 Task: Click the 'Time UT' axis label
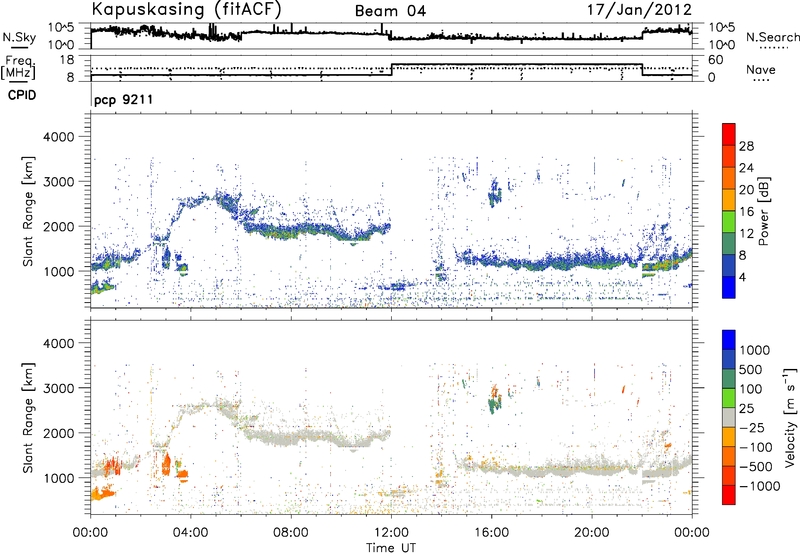click(391, 547)
